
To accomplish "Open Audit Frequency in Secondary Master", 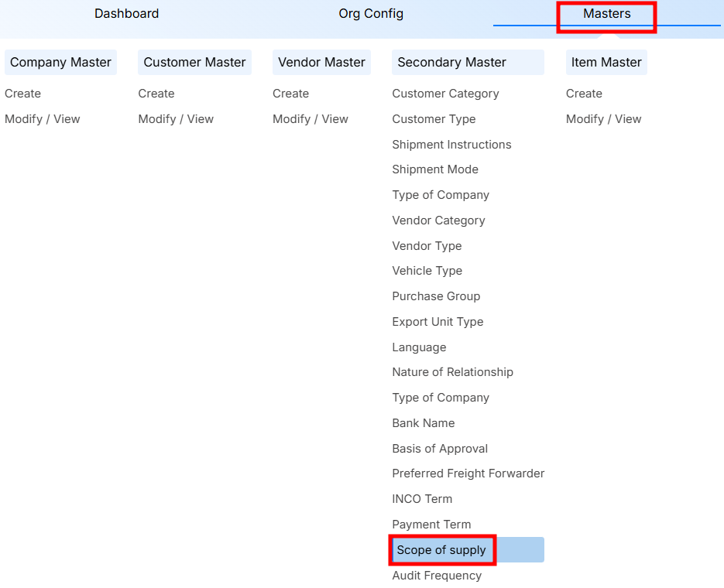I will pos(437,576).
